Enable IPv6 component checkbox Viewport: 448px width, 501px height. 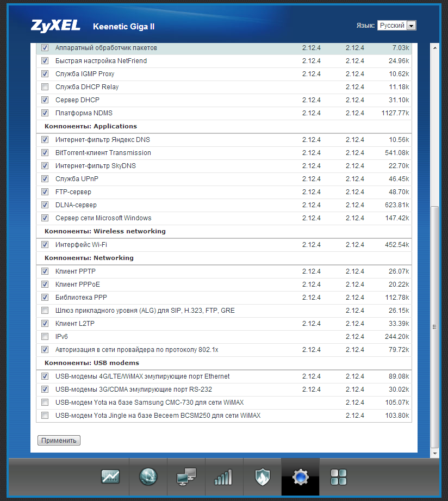45,337
